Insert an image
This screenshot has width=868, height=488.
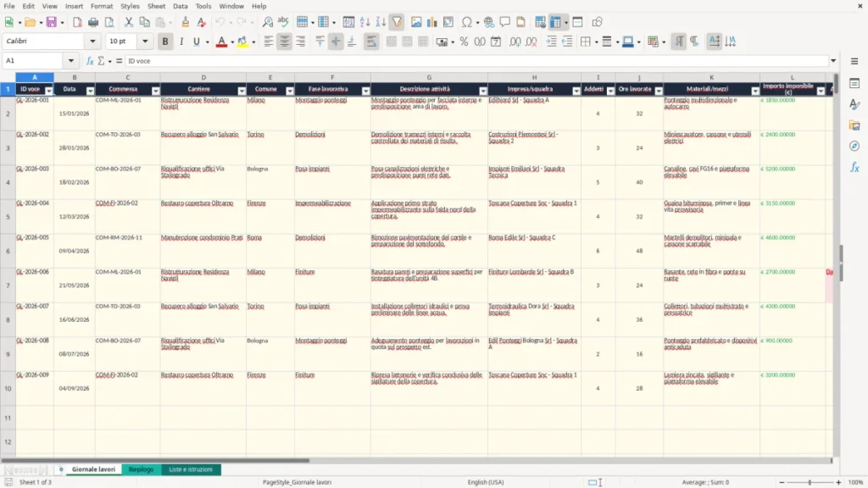[x=416, y=22]
